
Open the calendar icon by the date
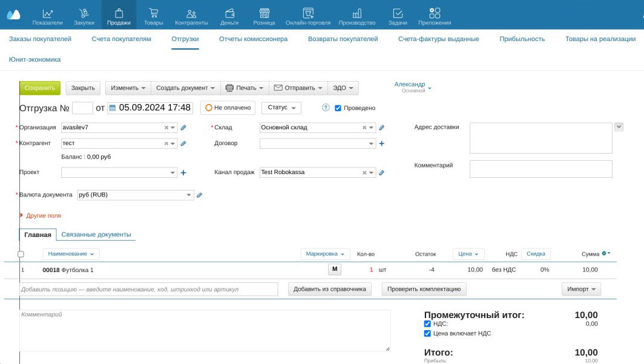point(112,108)
